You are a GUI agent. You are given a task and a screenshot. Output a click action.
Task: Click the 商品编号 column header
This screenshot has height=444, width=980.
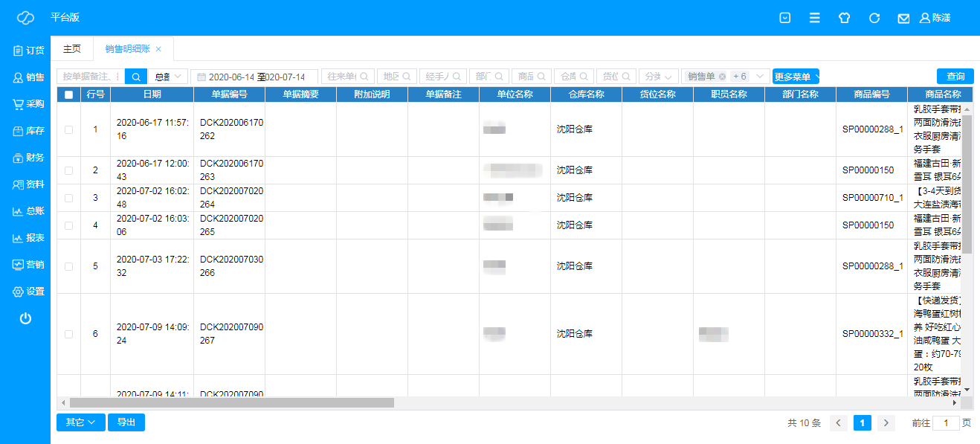point(871,94)
